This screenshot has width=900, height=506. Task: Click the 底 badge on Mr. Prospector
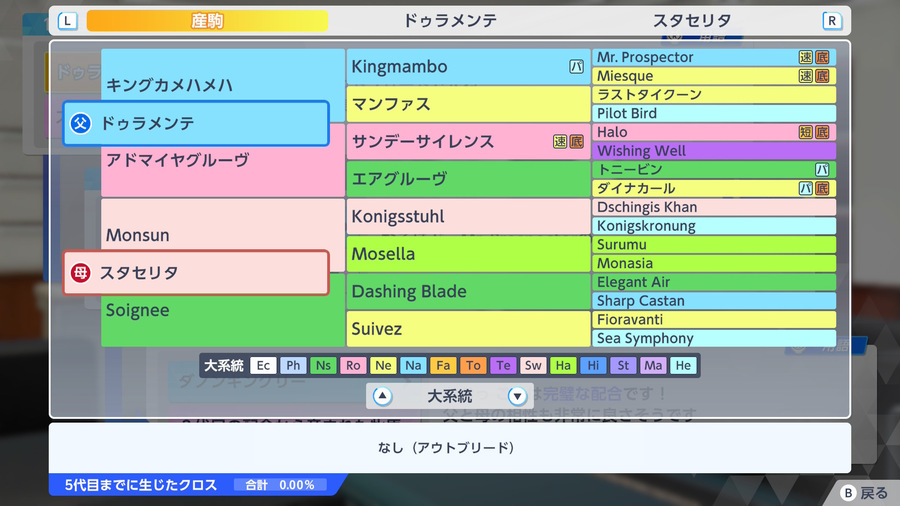[822, 57]
